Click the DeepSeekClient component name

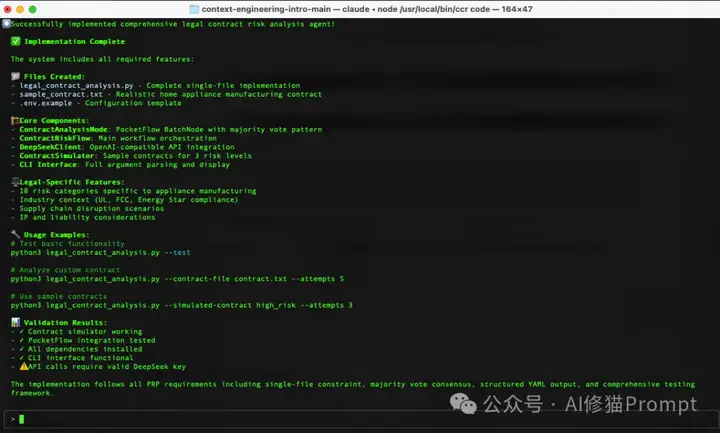tap(52, 147)
